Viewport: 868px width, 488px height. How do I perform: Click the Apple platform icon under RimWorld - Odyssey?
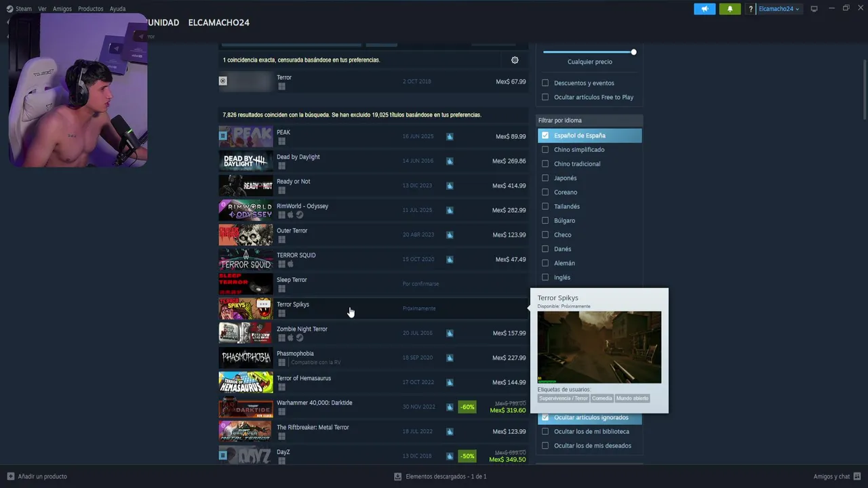pos(290,215)
